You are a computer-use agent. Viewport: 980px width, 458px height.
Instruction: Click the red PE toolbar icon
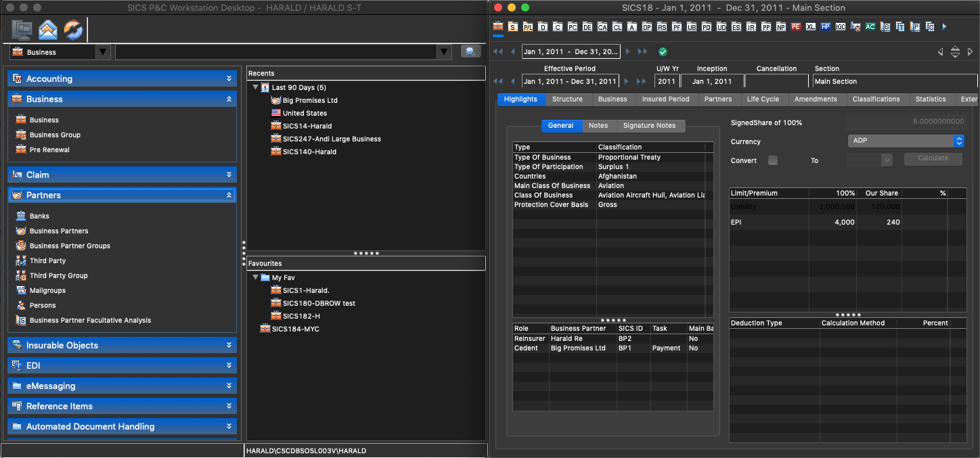(795, 27)
